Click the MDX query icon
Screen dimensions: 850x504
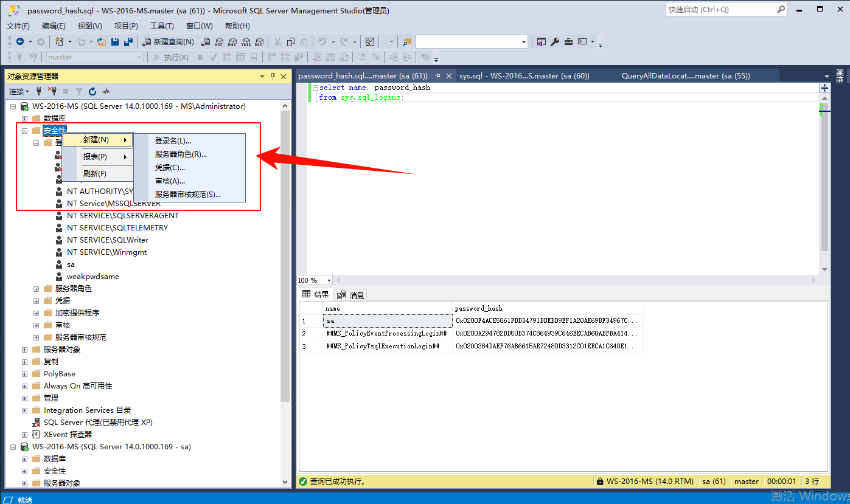220,42
